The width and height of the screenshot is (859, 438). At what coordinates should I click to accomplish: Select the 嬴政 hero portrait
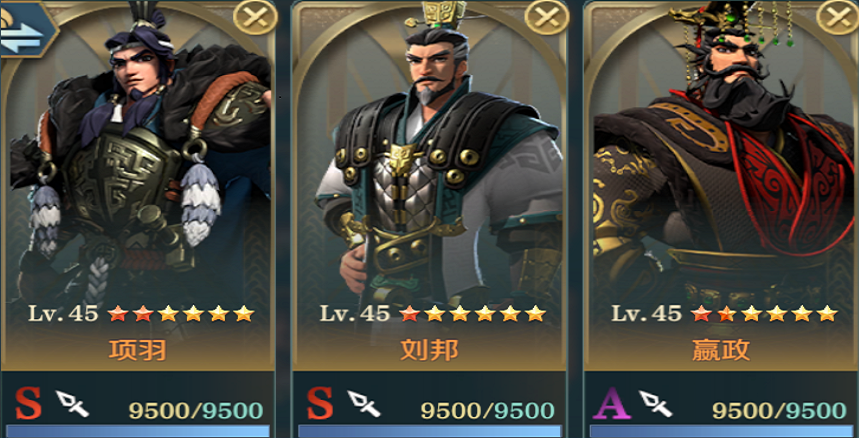722,164
